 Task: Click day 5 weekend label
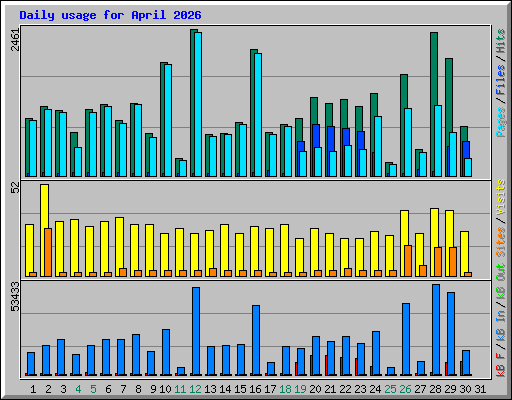click(93, 389)
